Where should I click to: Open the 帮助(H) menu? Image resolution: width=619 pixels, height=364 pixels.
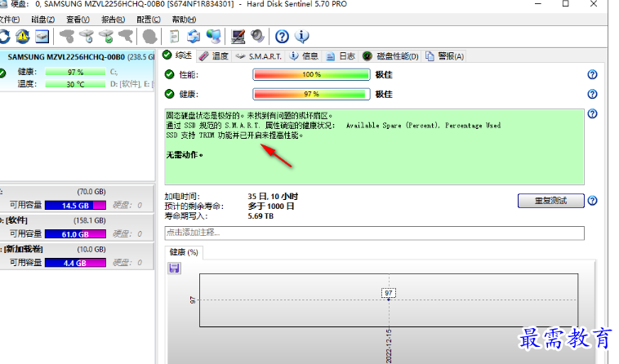coord(184,20)
